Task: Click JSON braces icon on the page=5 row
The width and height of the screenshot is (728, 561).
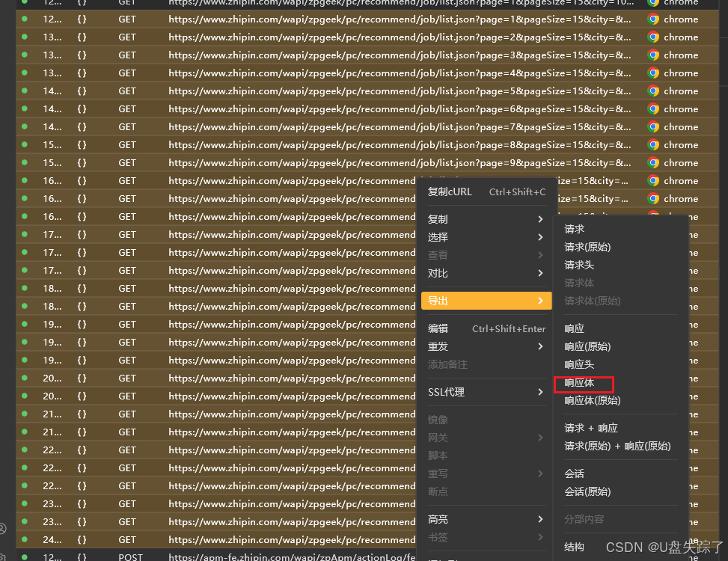Action: tap(82, 91)
